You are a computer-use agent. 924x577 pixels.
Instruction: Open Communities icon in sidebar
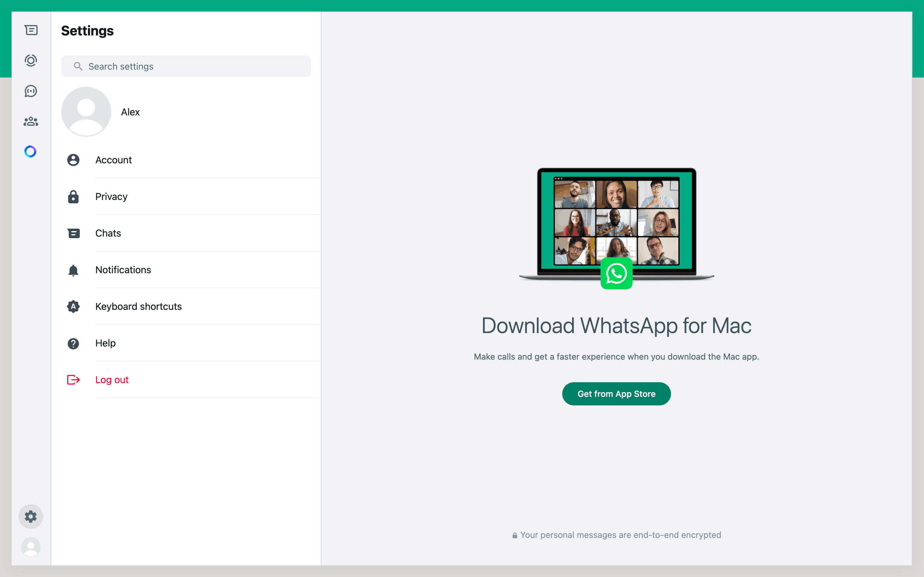[x=31, y=122]
